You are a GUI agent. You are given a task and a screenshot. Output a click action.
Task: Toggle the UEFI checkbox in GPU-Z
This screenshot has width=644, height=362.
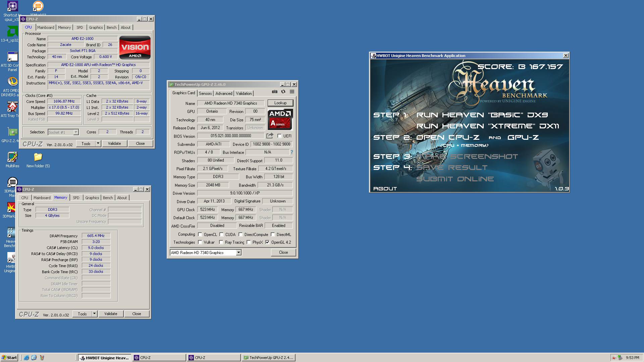coord(279,136)
